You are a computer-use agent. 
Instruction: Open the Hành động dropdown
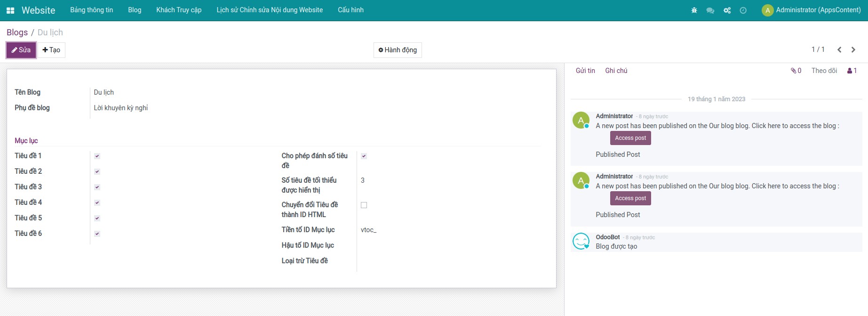(x=398, y=50)
